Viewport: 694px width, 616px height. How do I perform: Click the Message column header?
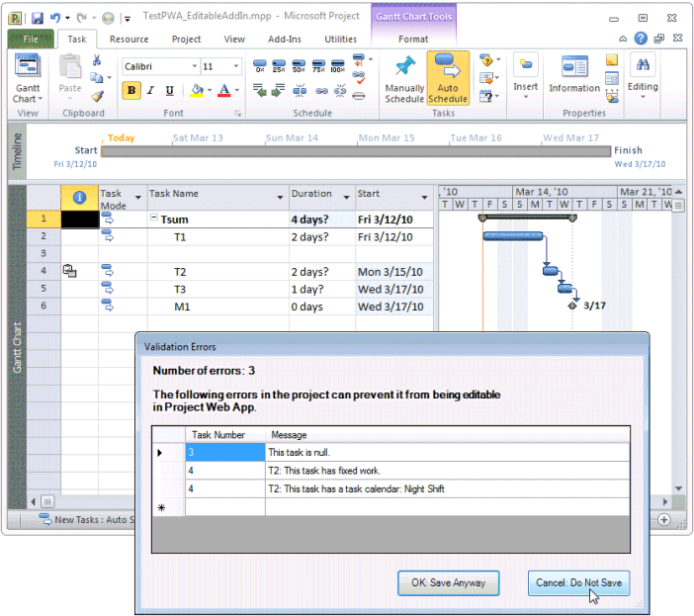(448, 435)
